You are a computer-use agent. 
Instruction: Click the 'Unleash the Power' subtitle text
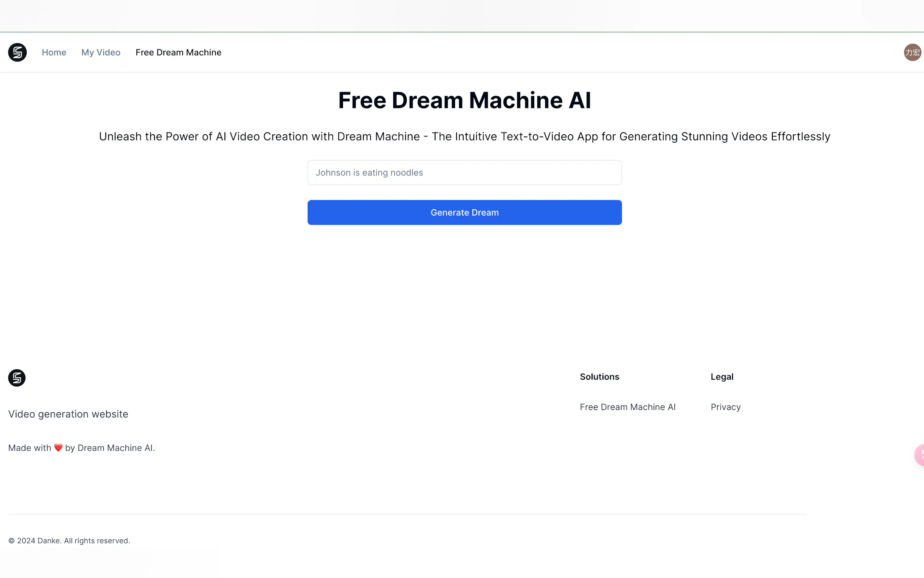click(465, 136)
